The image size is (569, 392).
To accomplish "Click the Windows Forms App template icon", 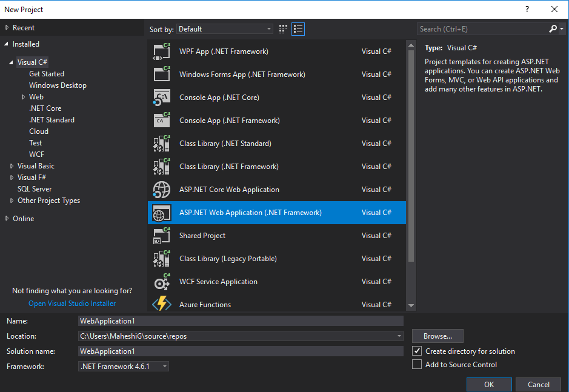I will tap(161, 74).
